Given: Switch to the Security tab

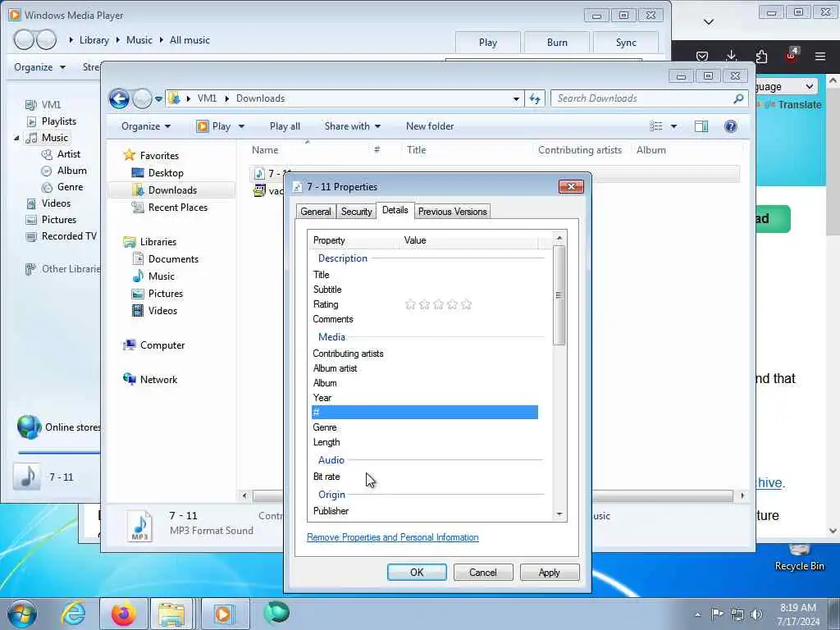Looking at the screenshot, I should tap(356, 212).
